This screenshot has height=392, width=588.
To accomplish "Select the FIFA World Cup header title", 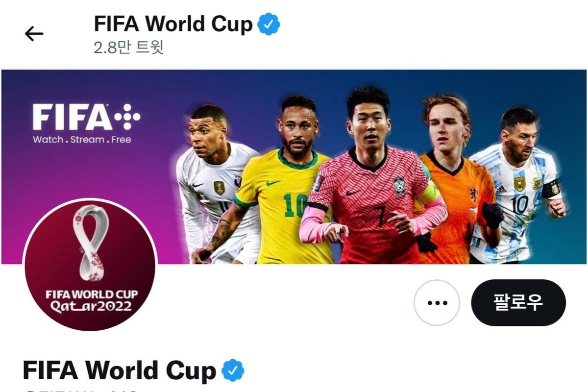I will tap(173, 24).
